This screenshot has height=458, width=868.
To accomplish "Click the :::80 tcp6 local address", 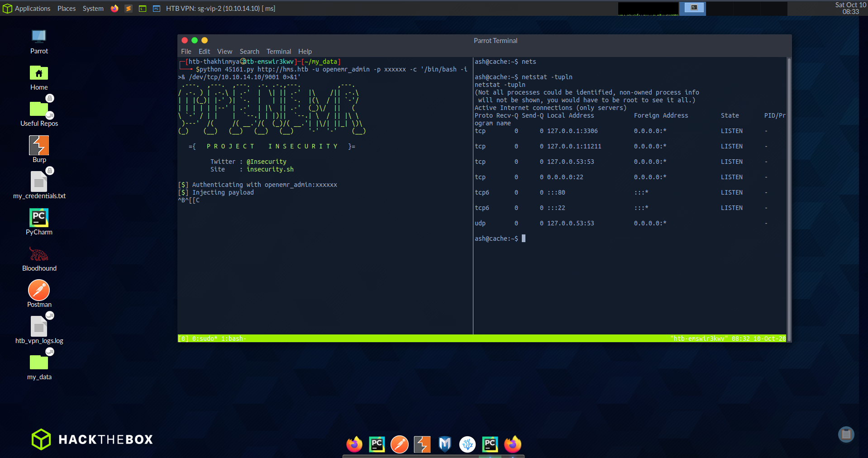I will (x=556, y=192).
